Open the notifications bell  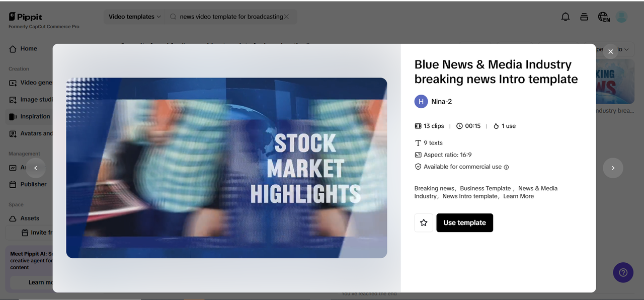pos(566,17)
